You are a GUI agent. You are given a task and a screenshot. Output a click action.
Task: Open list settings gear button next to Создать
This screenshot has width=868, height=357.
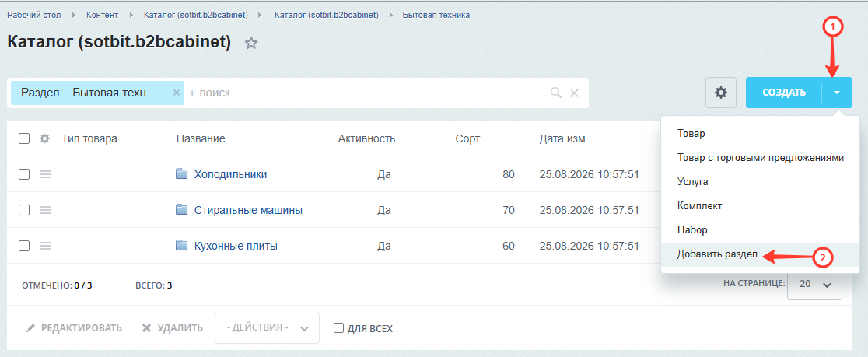tap(721, 93)
